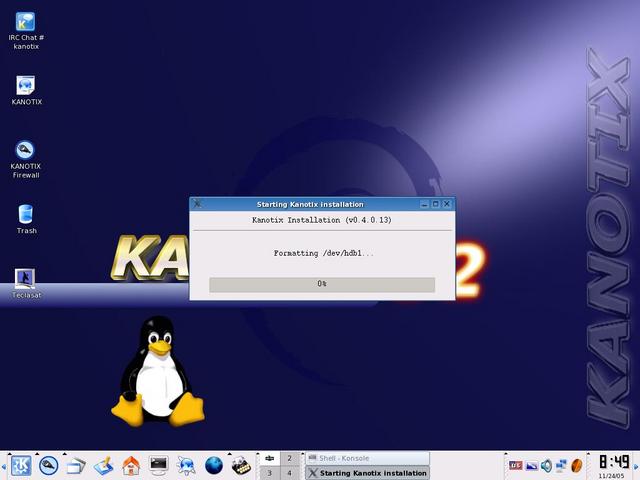
Task: Activate Shell - Konsole taskbar entry
Action: [367, 458]
